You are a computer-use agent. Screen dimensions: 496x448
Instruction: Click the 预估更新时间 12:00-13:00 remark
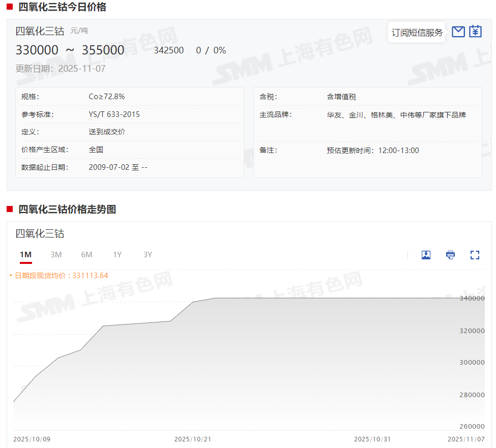[x=373, y=151]
